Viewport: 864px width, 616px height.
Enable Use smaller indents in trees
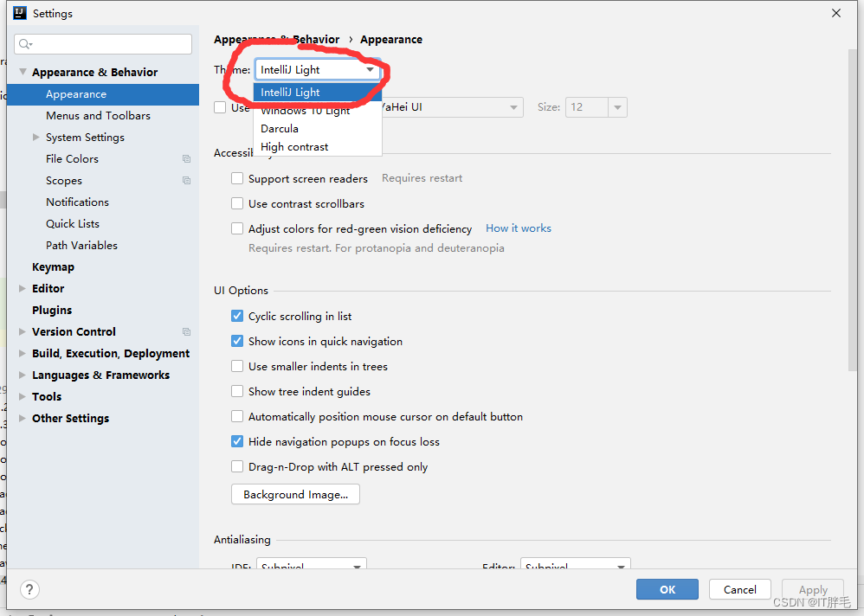[237, 366]
